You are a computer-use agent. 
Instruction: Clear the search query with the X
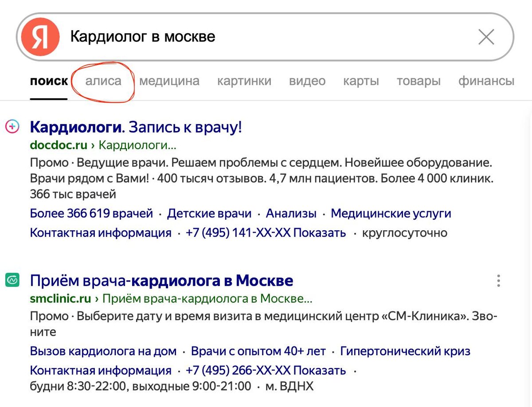486,37
